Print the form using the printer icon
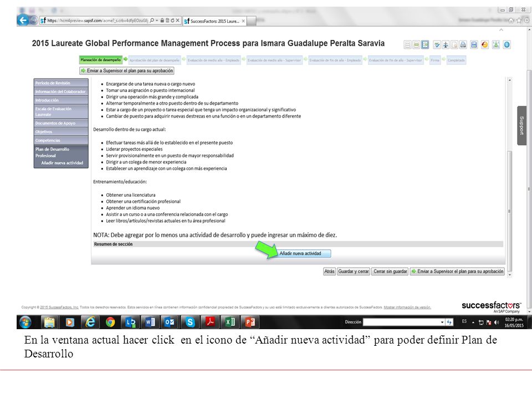The width and height of the screenshot is (532, 399). [463, 44]
